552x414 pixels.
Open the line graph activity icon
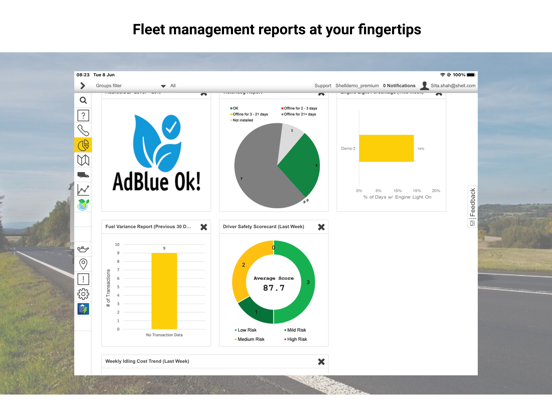point(83,190)
